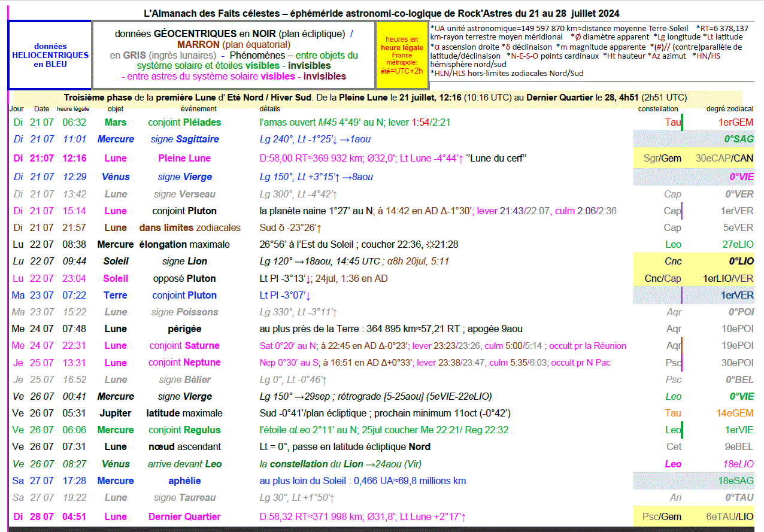Select the "signe Verseau" event cell

click(184, 194)
